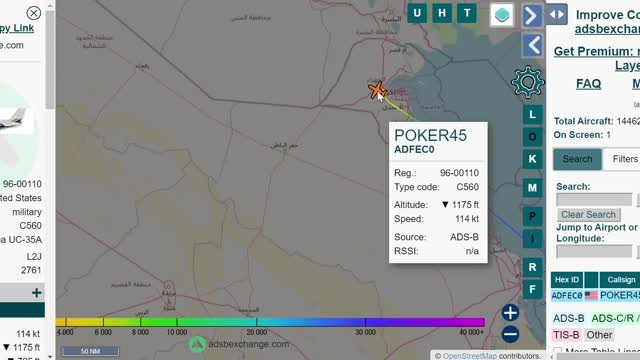640x360 pixels.
Task: Select the orange POKER45 aircraft on map
Action: click(376, 89)
